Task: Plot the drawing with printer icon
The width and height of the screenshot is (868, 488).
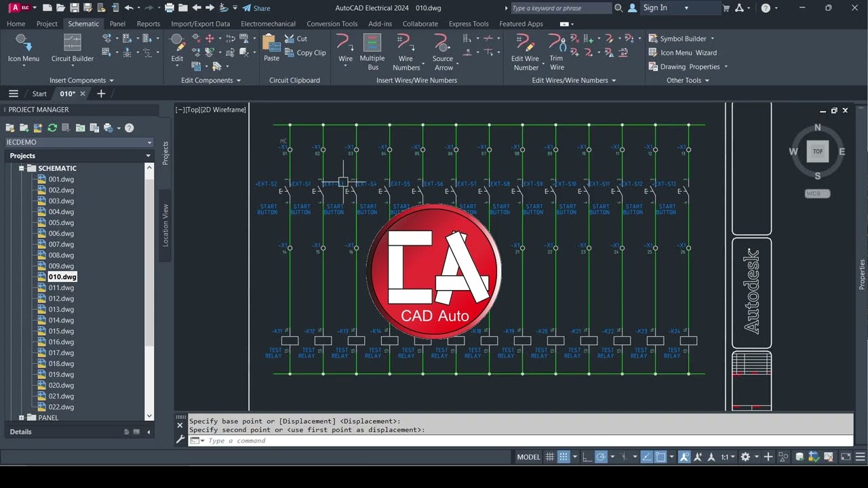Action: (170, 8)
